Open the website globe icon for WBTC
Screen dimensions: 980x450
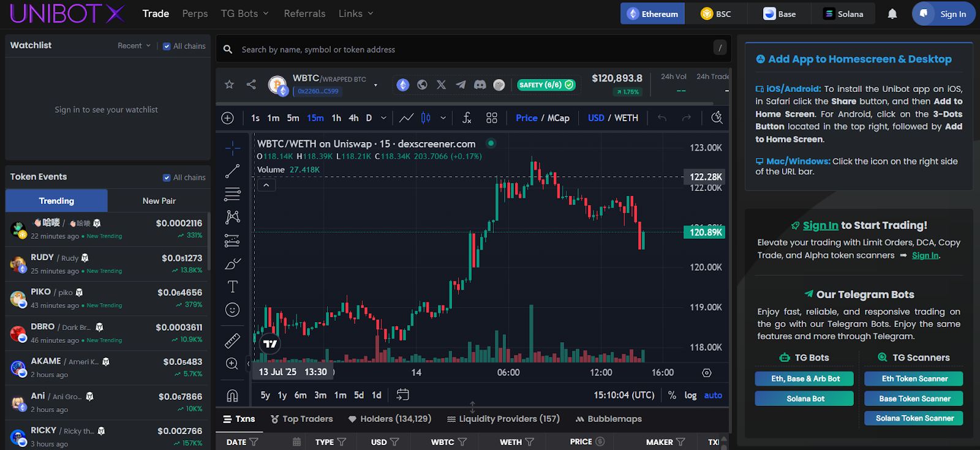(x=422, y=84)
